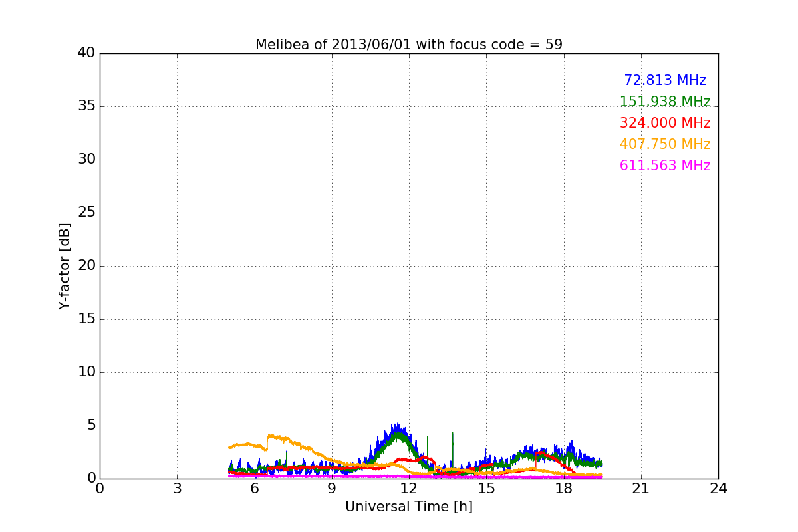Click the y-axis tick label 40
The width and height of the screenshot is (798, 532).
(x=86, y=53)
